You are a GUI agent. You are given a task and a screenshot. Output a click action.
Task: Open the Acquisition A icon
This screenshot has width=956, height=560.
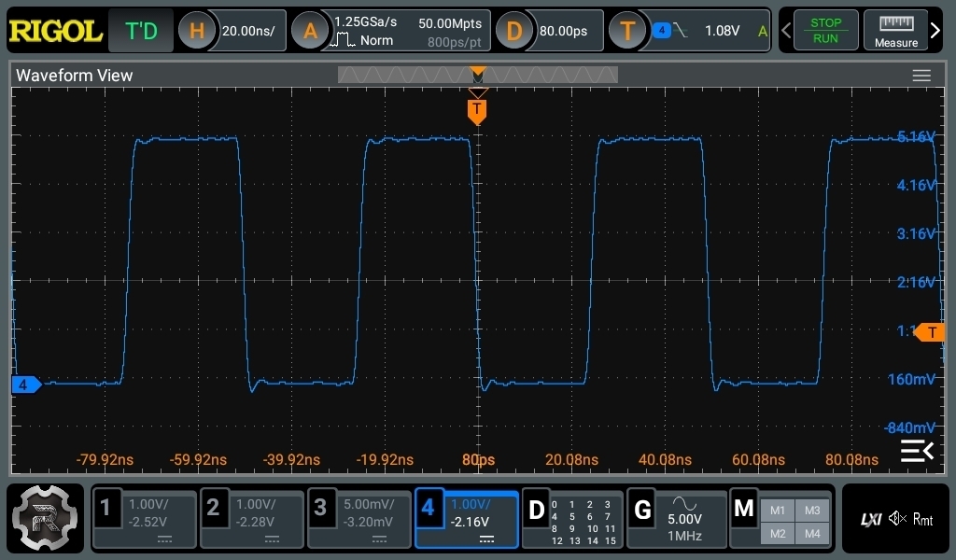click(310, 31)
